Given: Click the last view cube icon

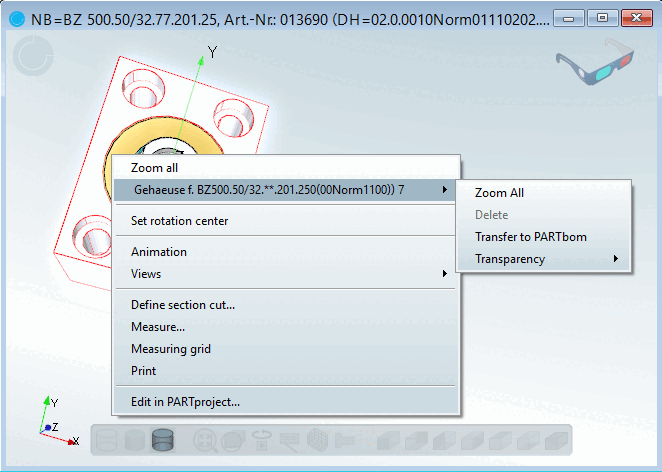Looking at the screenshot, I should coord(556,441).
